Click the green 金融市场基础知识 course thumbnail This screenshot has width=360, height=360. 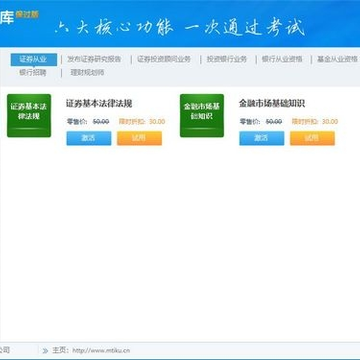click(x=202, y=115)
